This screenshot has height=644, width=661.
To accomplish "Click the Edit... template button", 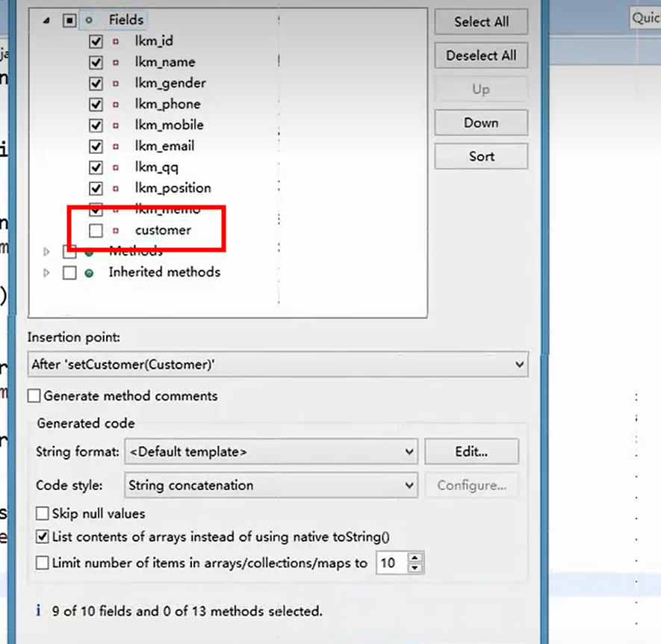I will point(471,452).
